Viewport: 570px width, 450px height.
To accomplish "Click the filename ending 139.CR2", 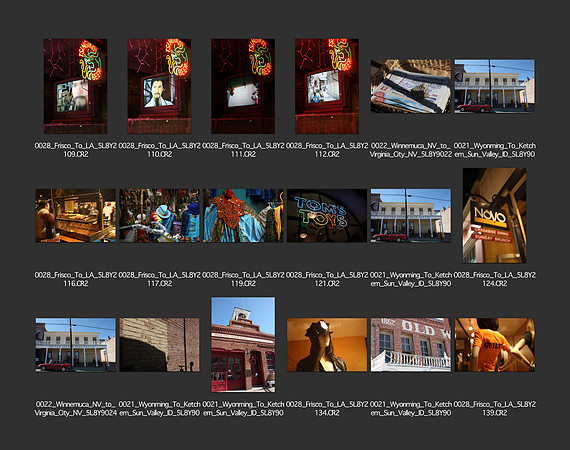I will pyautogui.click(x=494, y=409).
